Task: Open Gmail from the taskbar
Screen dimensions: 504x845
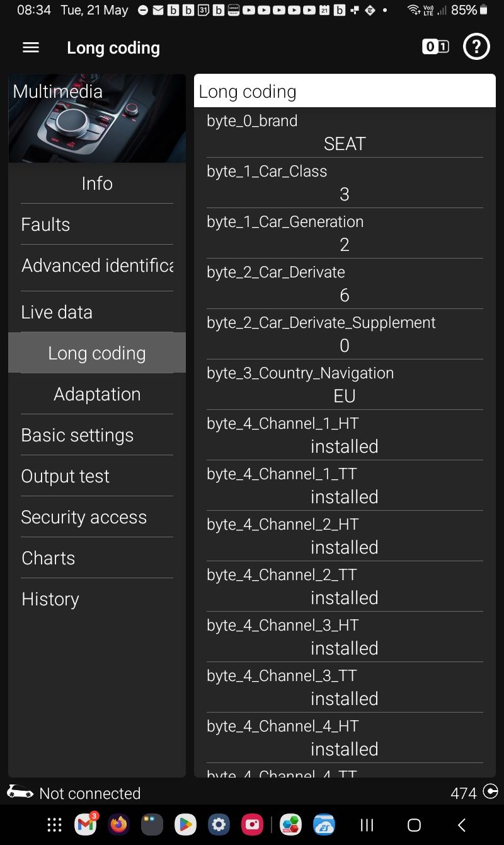Action: [x=86, y=824]
